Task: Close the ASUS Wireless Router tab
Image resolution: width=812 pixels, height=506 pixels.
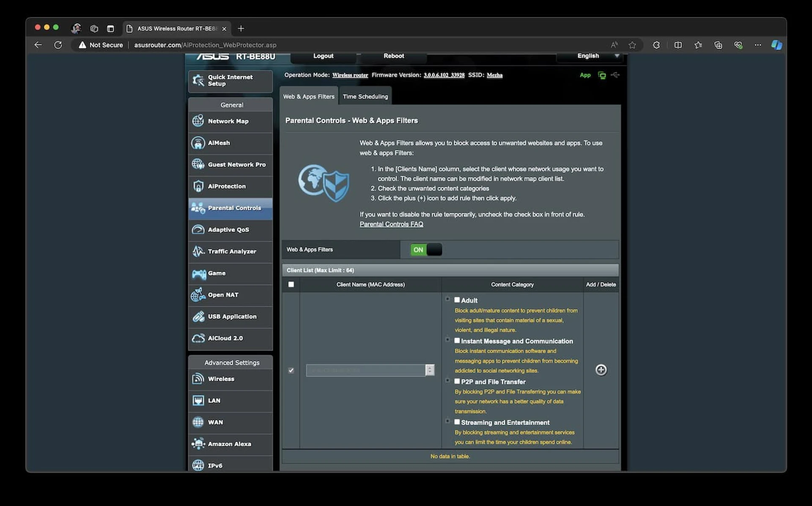Action: coord(224,29)
